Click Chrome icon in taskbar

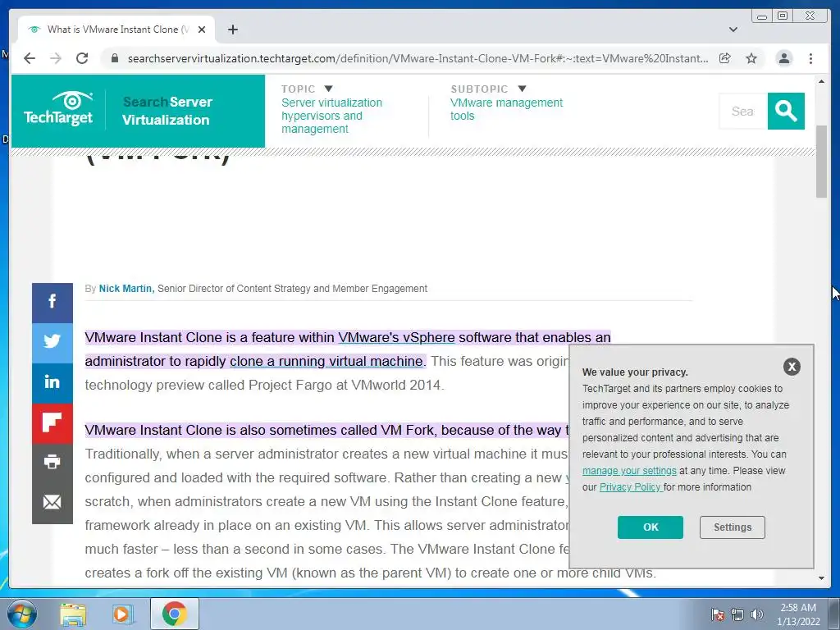click(x=174, y=614)
